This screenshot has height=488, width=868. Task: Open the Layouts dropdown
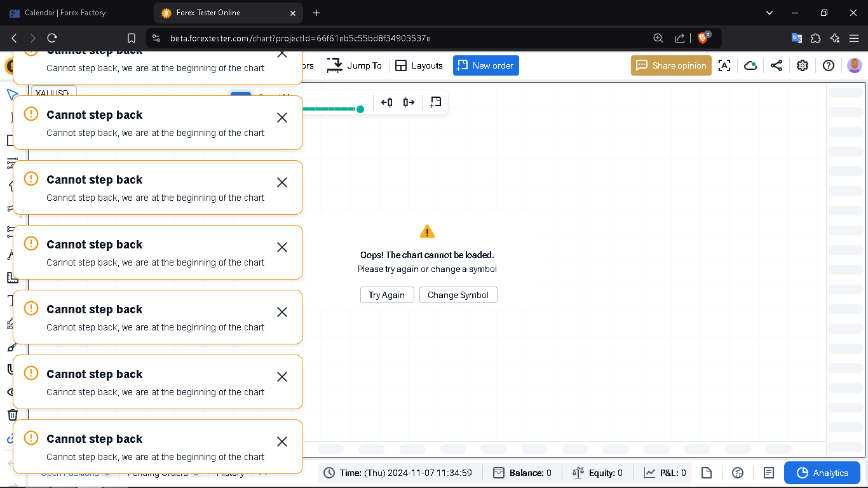(x=419, y=65)
